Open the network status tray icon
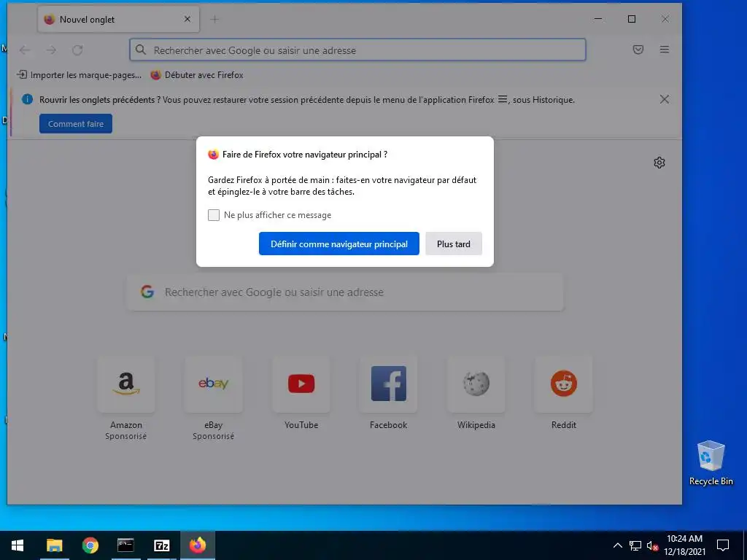747x560 pixels. point(635,545)
